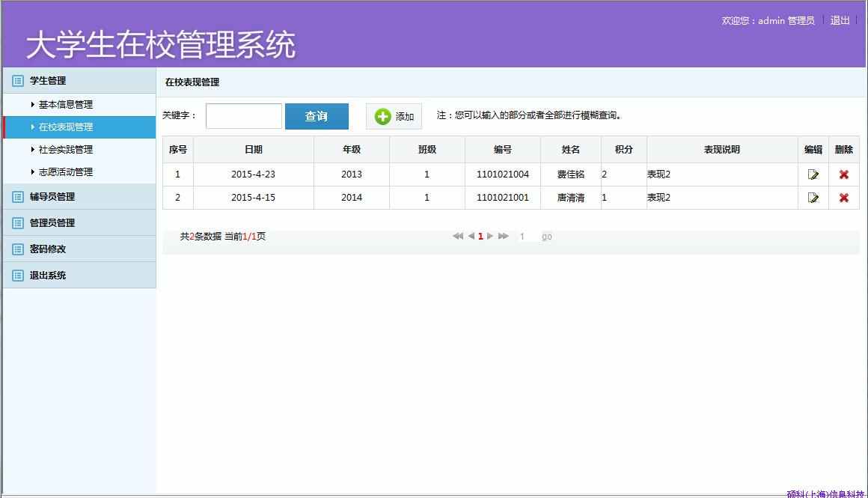Click the 退出 logout link in header
Screen dimensions: 868x498
pyautogui.click(x=840, y=20)
